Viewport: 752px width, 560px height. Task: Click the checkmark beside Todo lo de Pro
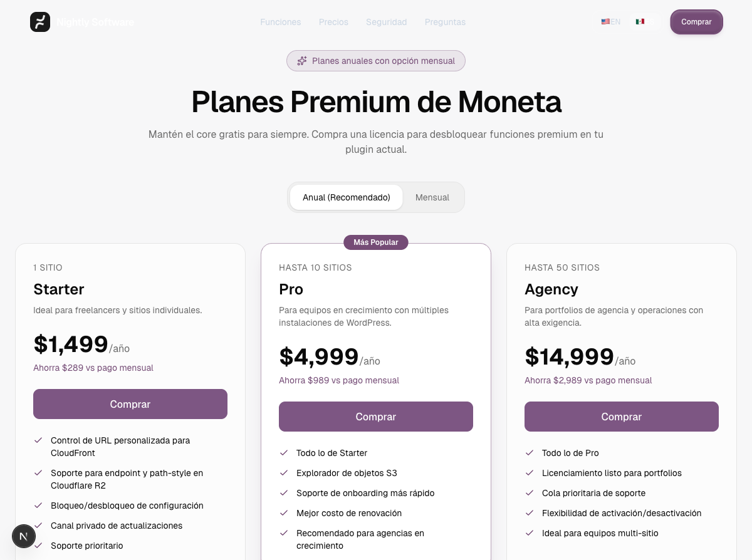(x=530, y=453)
